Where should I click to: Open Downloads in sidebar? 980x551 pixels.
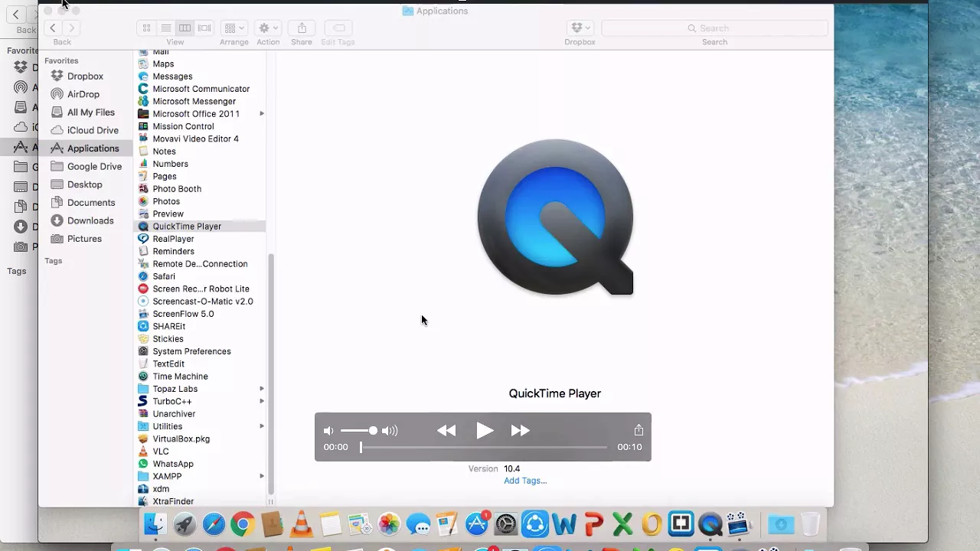(90, 220)
